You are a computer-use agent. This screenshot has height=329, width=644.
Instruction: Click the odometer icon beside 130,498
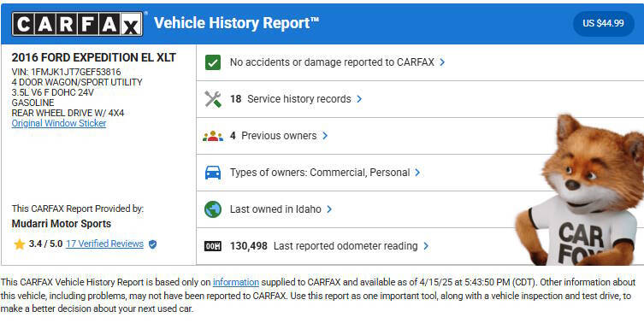(x=213, y=246)
